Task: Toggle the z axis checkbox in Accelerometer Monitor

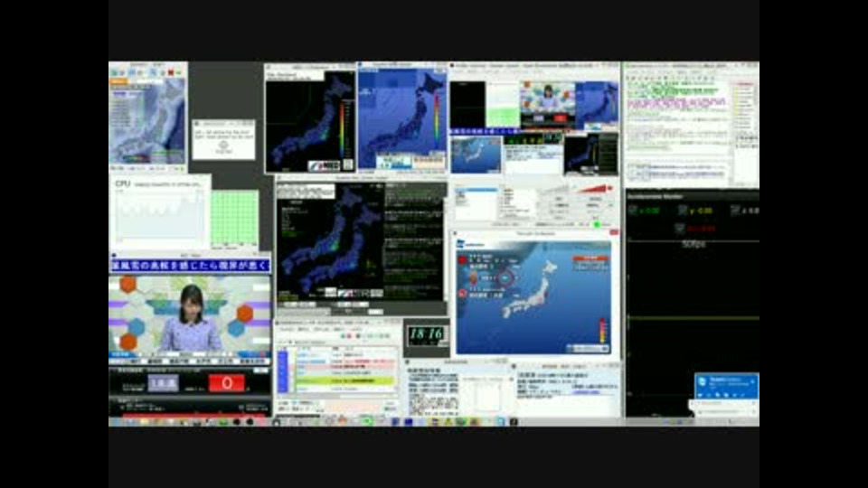Action: [735, 211]
